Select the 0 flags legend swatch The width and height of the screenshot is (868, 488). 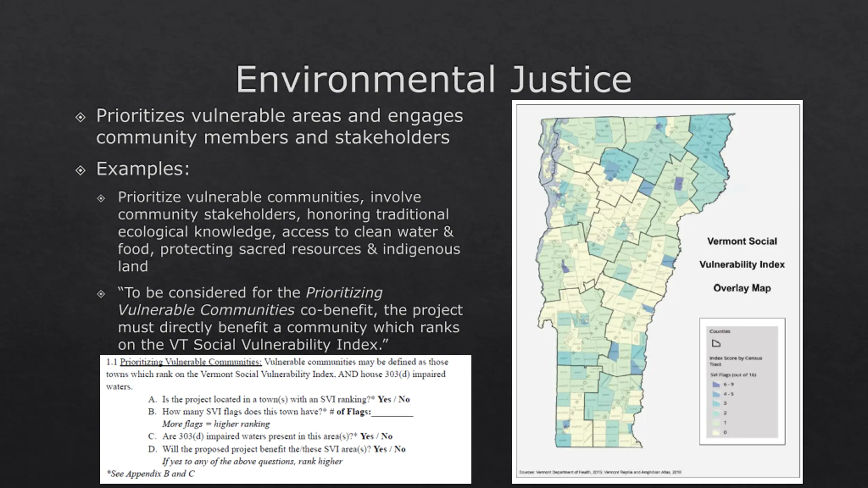click(716, 432)
